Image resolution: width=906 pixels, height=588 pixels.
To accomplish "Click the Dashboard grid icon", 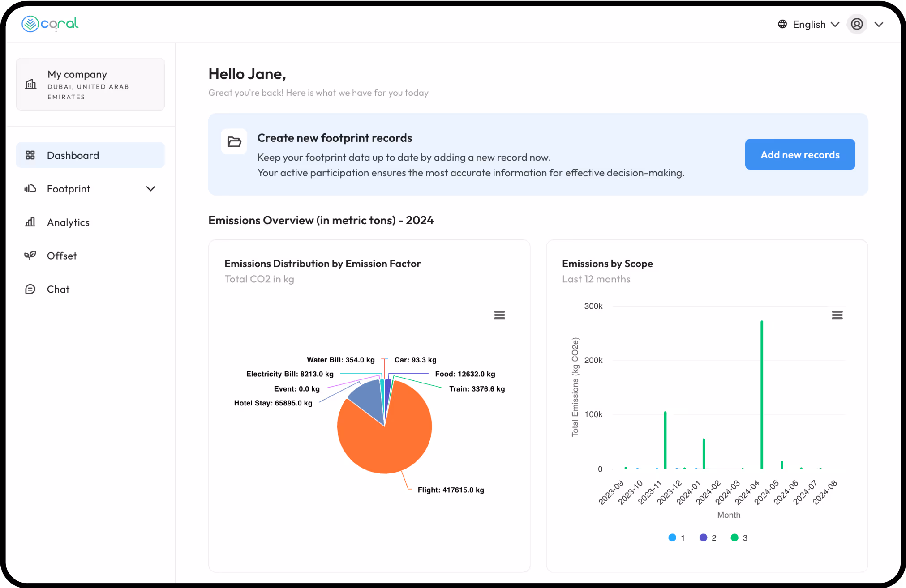I will tap(30, 155).
